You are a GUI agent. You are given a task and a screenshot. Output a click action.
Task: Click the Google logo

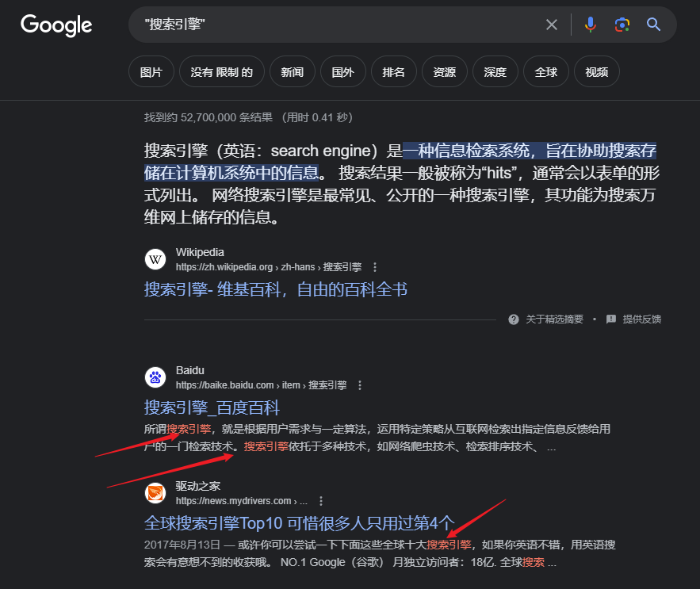pos(56,25)
